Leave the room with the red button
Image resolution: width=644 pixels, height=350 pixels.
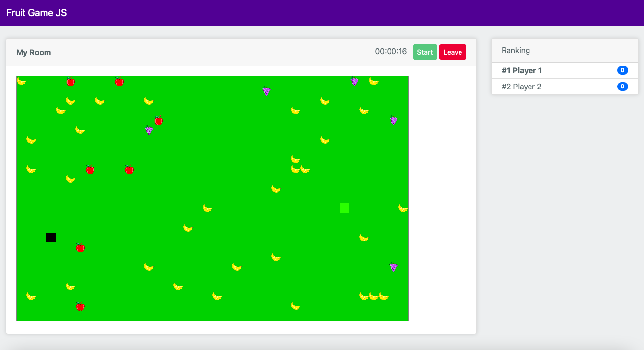[453, 52]
